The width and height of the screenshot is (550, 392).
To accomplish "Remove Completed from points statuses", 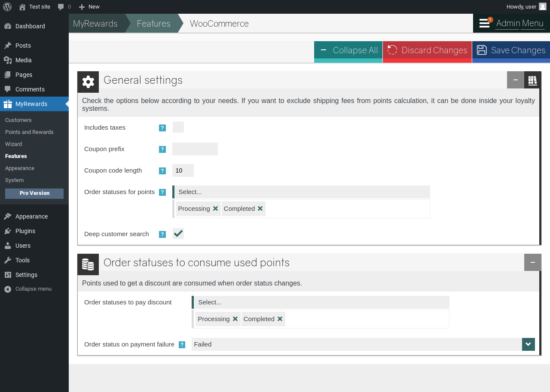I will tap(260, 209).
